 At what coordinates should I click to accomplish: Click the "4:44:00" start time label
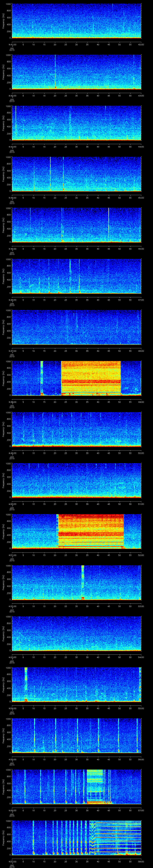coord(12,198)
